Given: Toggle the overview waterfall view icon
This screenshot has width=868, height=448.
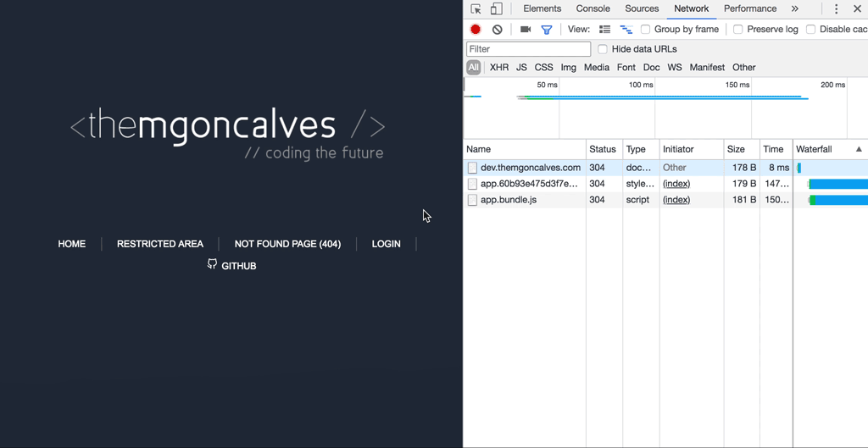Looking at the screenshot, I should [626, 30].
